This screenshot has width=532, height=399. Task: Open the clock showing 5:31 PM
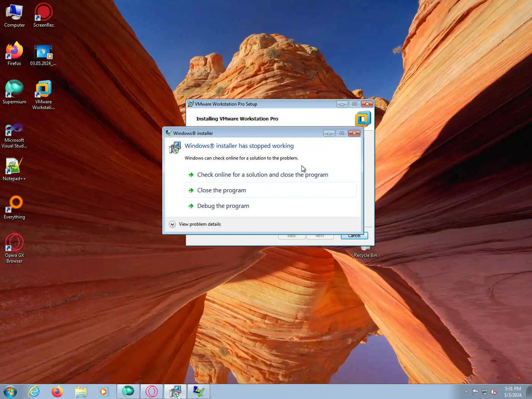tap(513, 392)
